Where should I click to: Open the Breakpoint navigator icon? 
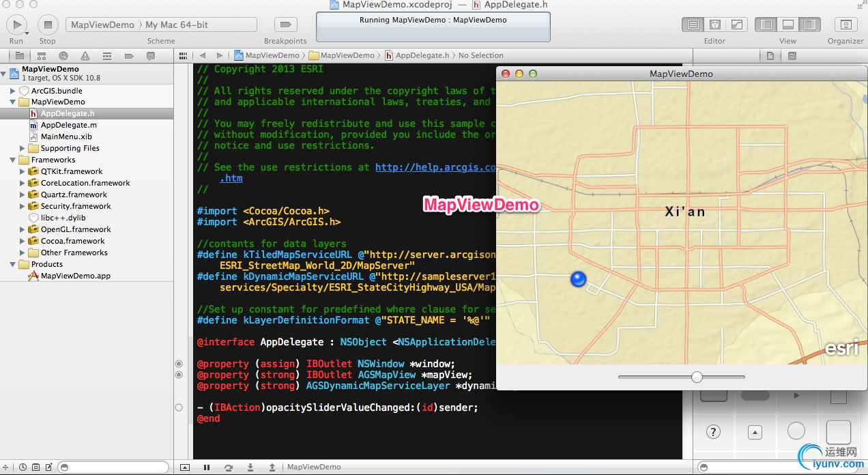[128, 56]
